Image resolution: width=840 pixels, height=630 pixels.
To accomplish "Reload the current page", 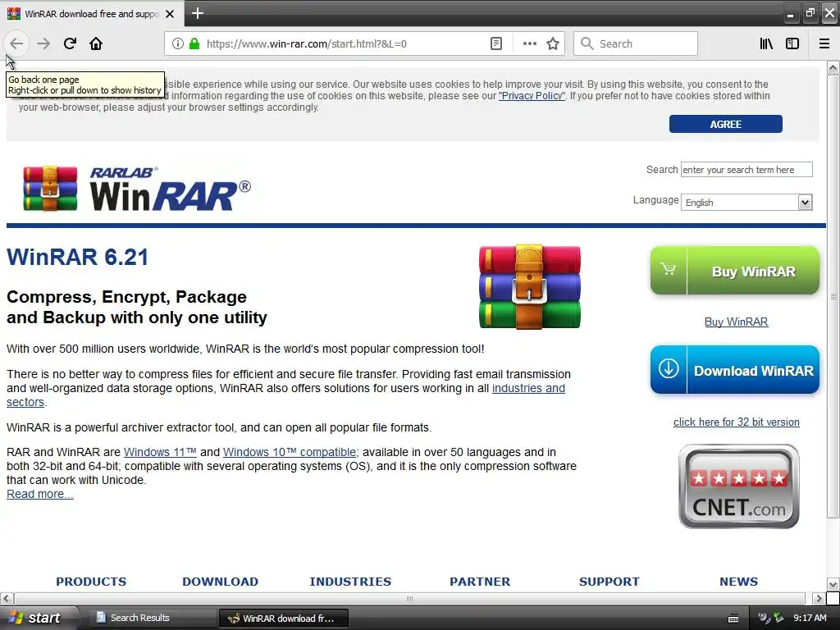I will click(x=70, y=43).
